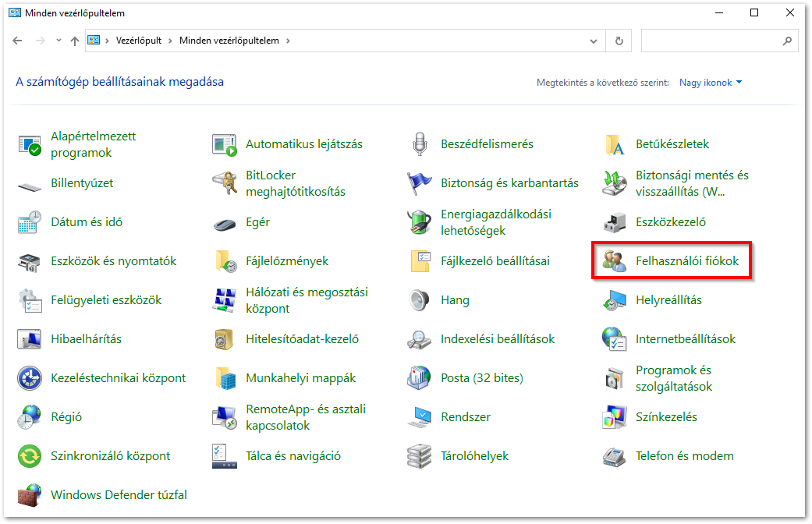Open the Windows Defender tűzfal icon
Screen dimensions: 812x524
point(30,495)
